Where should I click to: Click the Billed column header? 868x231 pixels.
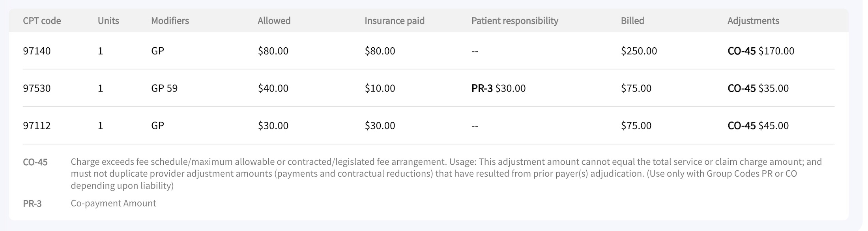click(632, 20)
